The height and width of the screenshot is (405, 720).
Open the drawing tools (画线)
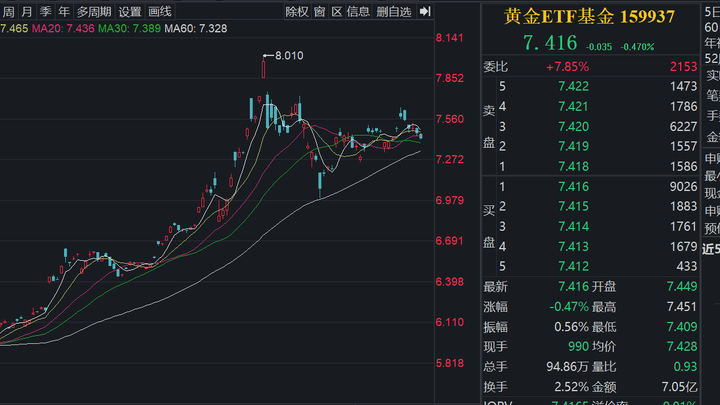click(160, 11)
